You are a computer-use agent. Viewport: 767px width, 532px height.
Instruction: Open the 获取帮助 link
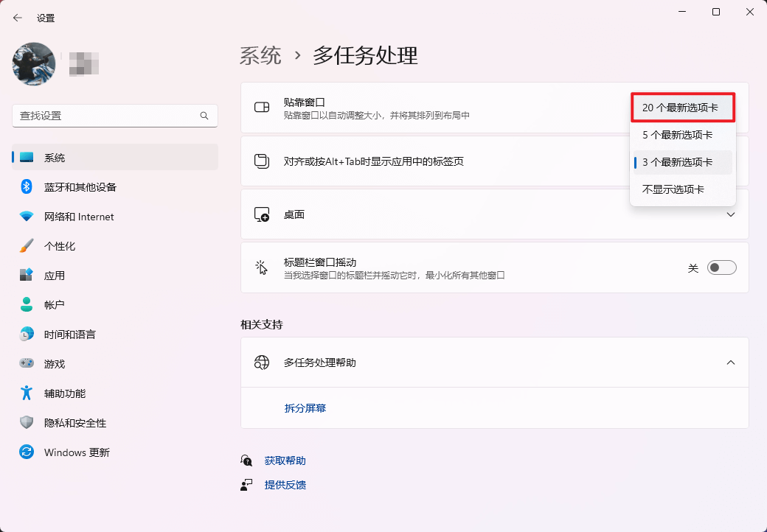[284, 460]
